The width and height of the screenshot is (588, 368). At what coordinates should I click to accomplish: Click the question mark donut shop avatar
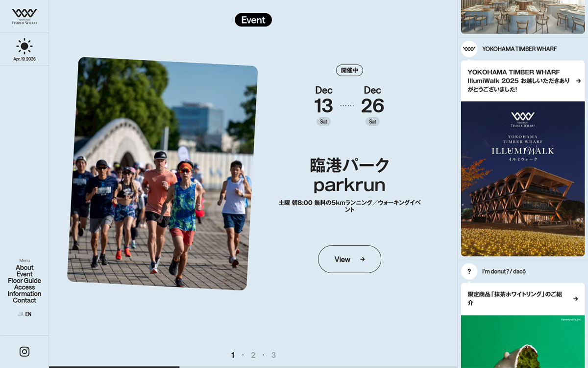(x=469, y=271)
